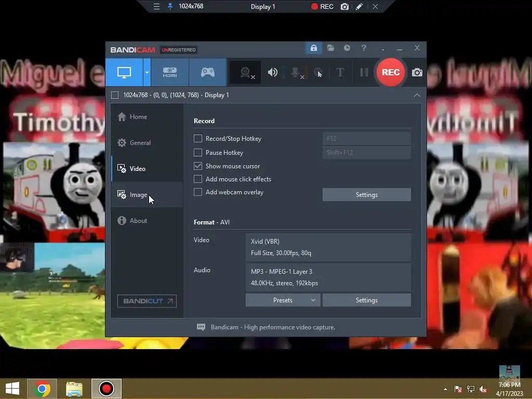Screen dimensions: 532x399
Task: Toggle text overlay T icon
Action: click(x=340, y=72)
